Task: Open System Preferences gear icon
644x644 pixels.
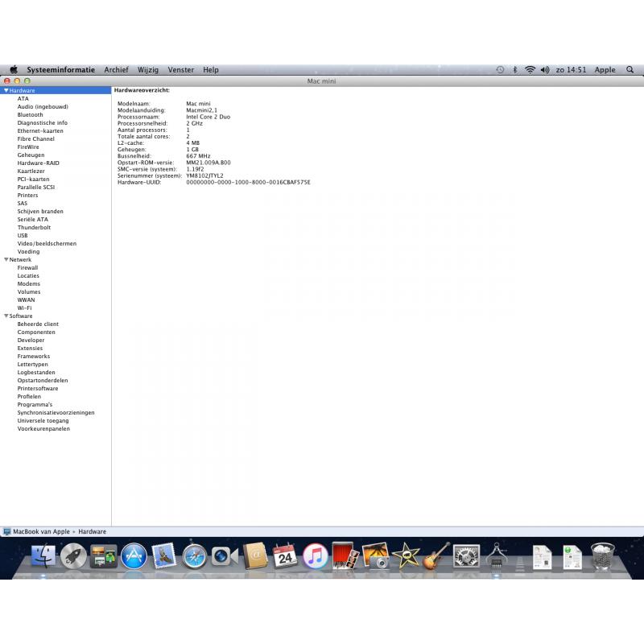Action: (466, 556)
